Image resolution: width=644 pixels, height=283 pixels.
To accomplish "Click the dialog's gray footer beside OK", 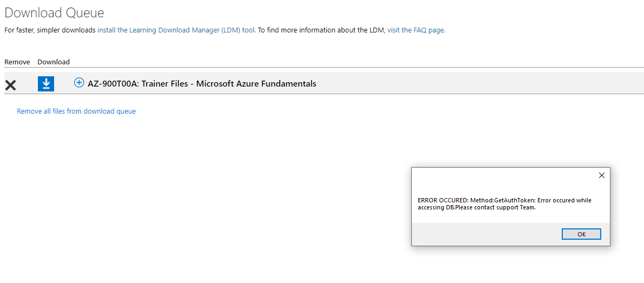I will coord(485,234).
